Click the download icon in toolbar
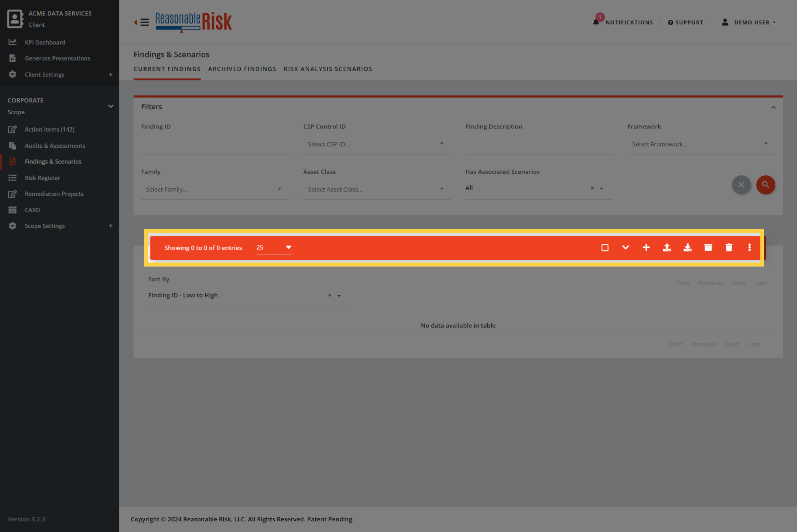The width and height of the screenshot is (797, 532). (687, 247)
